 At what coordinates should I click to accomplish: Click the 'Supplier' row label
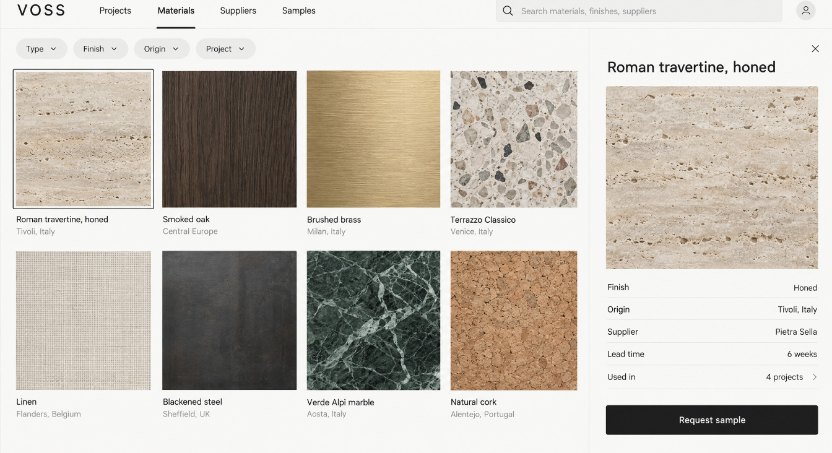pos(622,332)
